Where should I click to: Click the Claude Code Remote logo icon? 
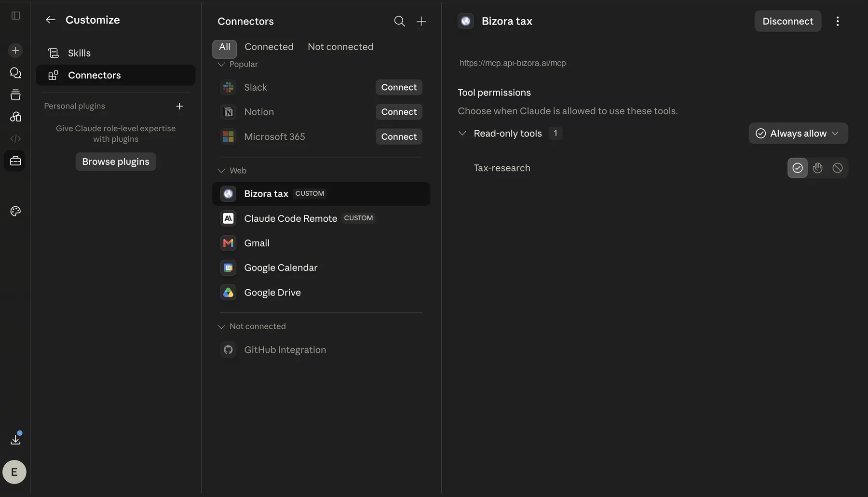[x=228, y=218]
